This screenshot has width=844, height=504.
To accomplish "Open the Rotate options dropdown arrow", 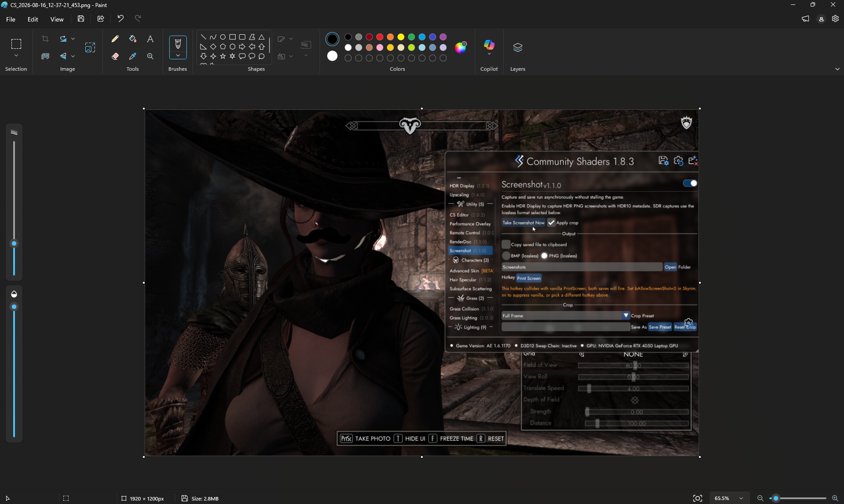I will click(73, 39).
